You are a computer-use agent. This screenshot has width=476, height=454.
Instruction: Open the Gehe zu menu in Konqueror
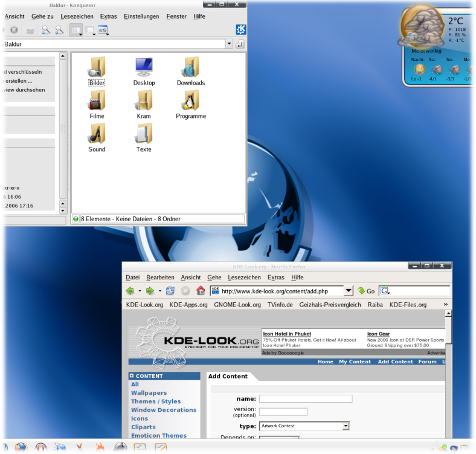42,16
